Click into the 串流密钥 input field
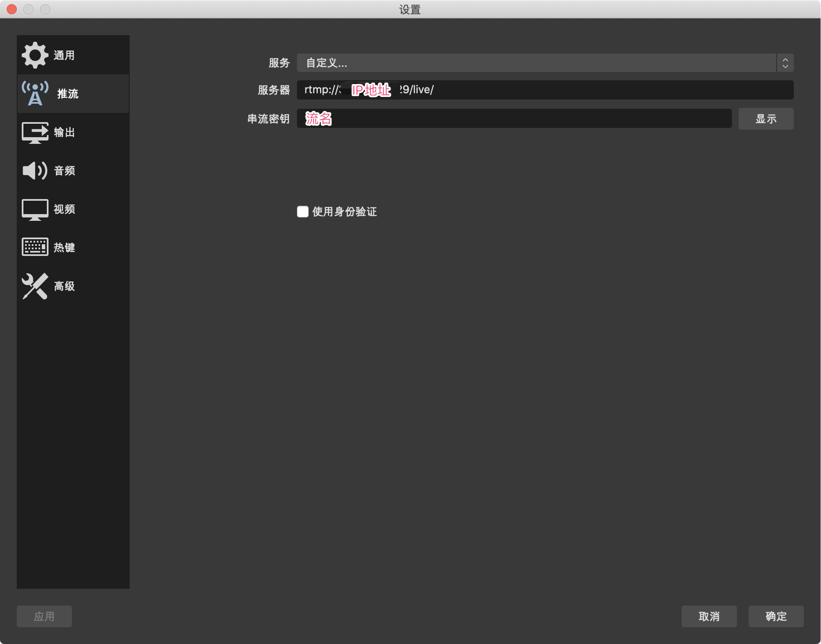 (514, 119)
